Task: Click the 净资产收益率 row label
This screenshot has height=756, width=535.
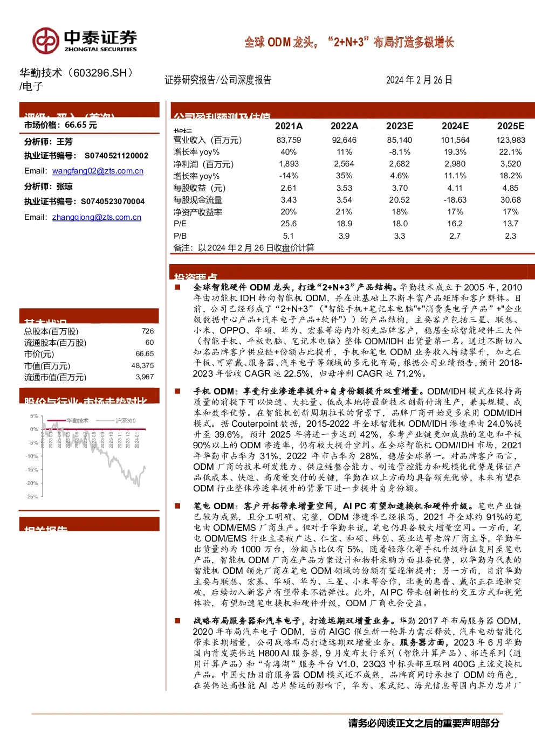Action: 197,212
